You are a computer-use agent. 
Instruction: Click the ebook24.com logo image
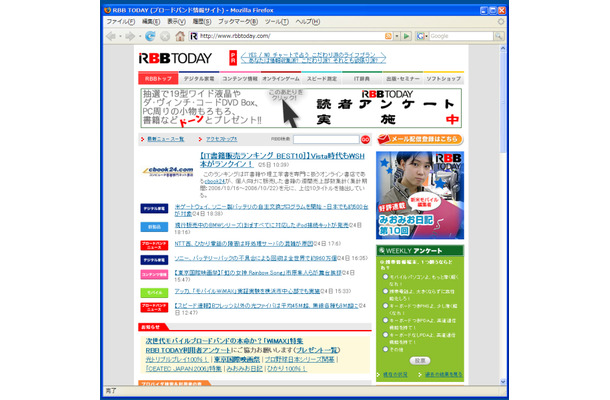[168, 172]
